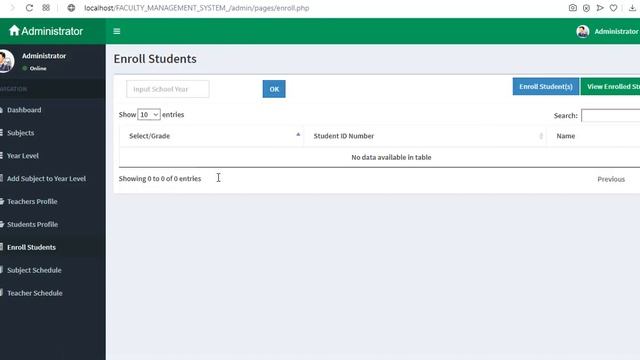Sort by the Student ID Number column
The width and height of the screenshot is (640, 360).
425,136
